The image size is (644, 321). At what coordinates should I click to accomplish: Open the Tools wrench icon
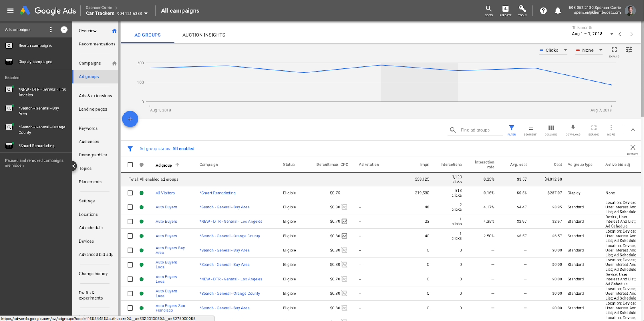pyautogui.click(x=522, y=10)
